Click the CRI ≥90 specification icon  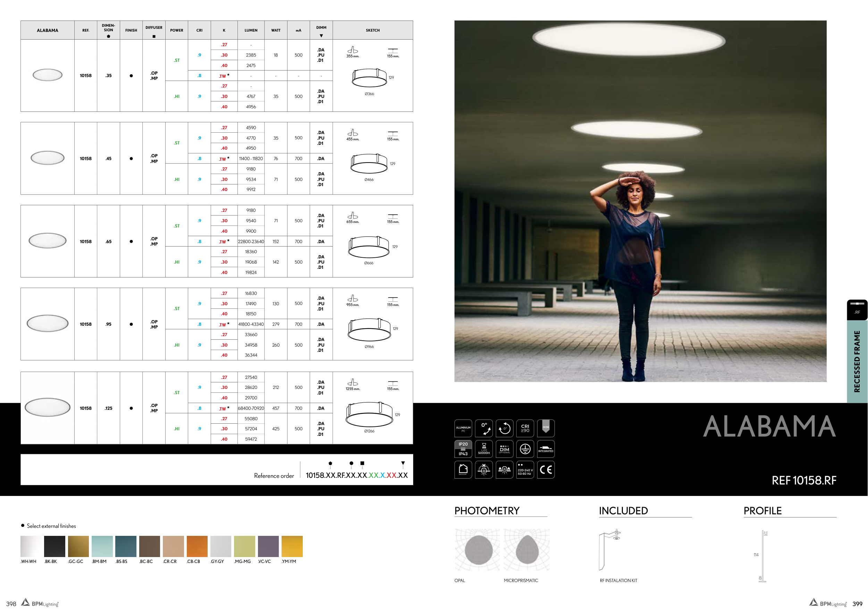pos(525,428)
